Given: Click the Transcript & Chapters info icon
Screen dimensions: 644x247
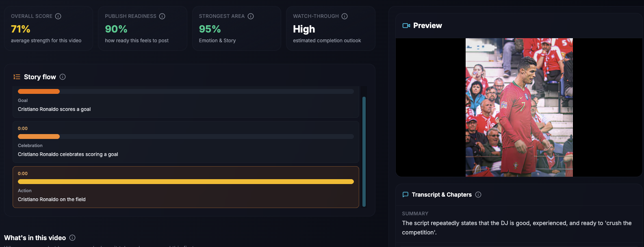Looking at the screenshot, I should [478, 195].
